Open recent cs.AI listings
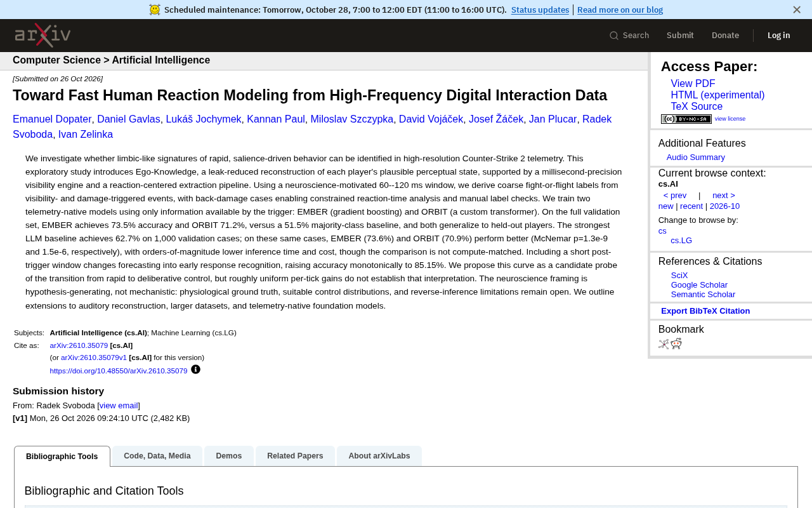The width and height of the screenshot is (812, 508). point(691,206)
